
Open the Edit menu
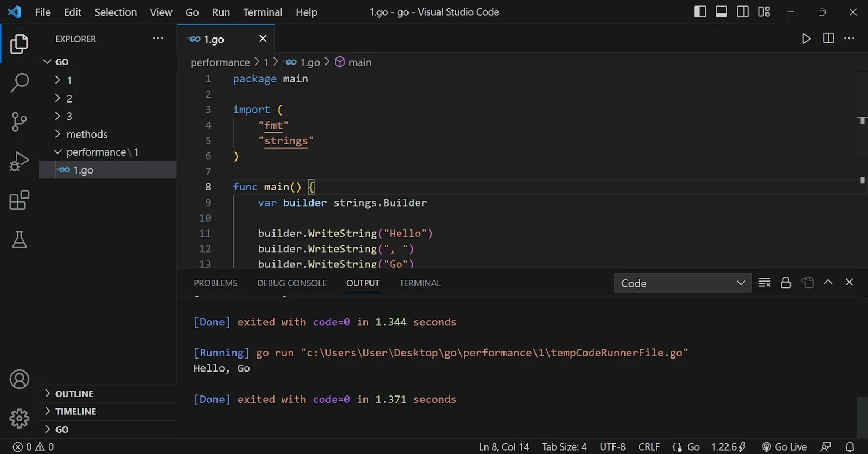tap(73, 12)
